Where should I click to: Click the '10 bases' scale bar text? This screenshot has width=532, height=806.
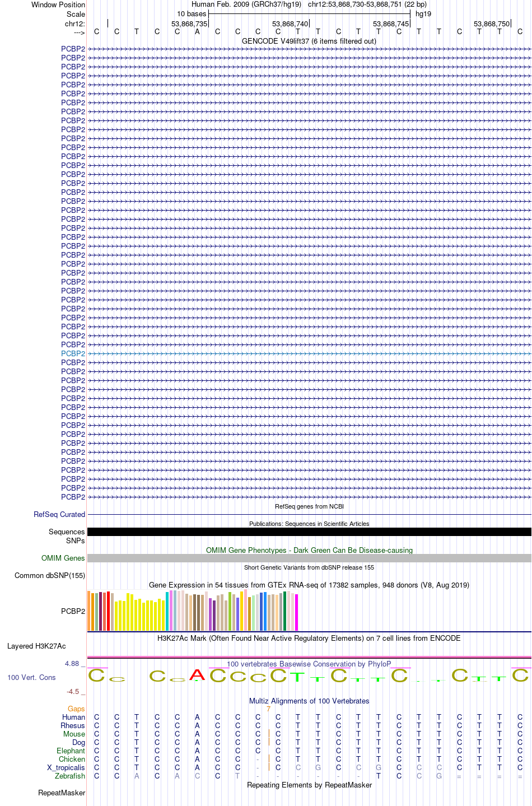[x=192, y=14]
